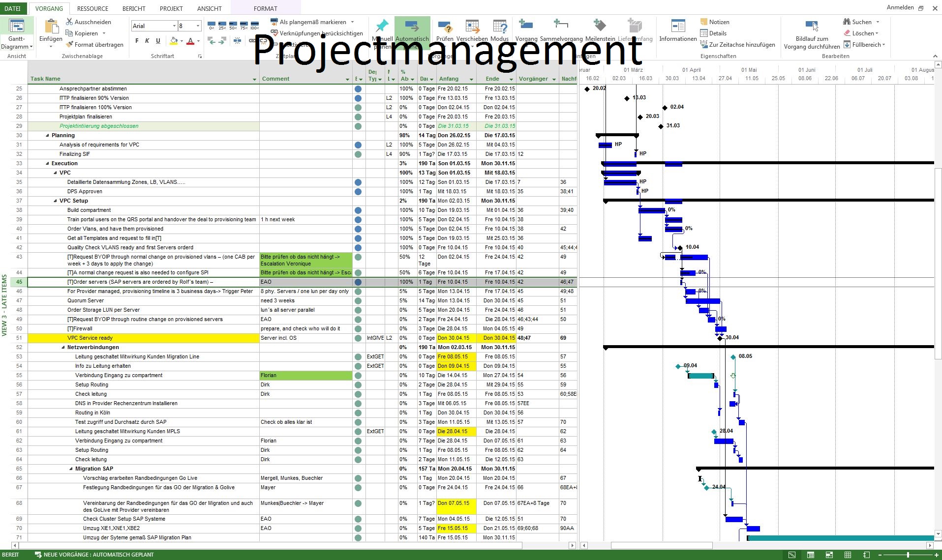
Task: Click the Ausschneiden scissors icon
Action: 70,22
